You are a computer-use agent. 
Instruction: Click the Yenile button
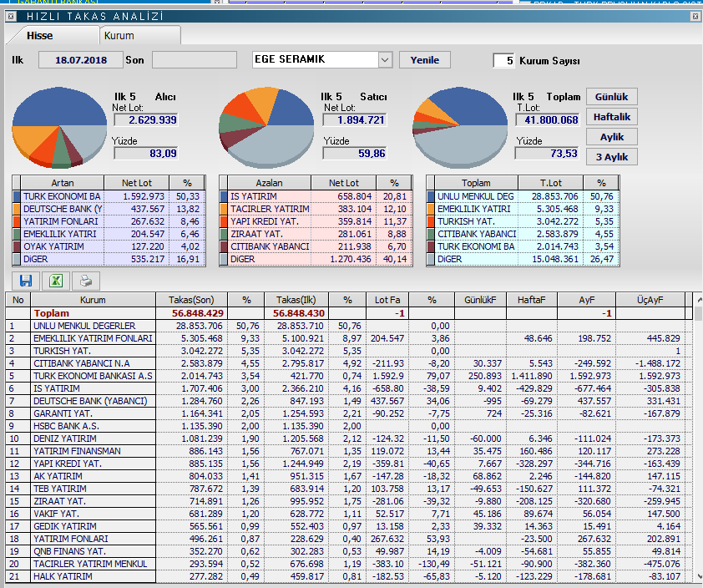pyautogui.click(x=425, y=59)
